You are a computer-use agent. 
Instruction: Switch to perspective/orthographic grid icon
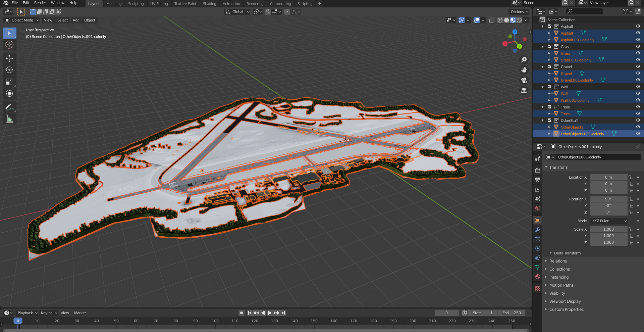pos(524,91)
